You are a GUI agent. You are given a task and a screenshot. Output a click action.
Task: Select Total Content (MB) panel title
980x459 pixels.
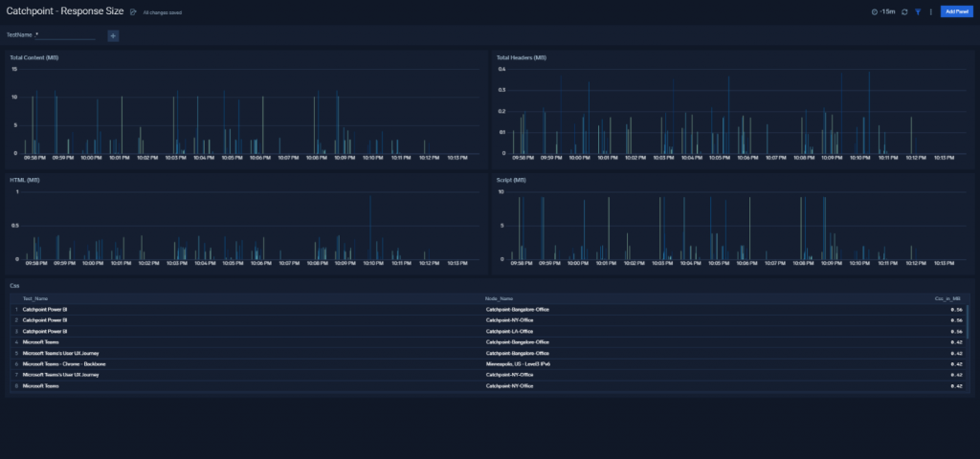34,57
